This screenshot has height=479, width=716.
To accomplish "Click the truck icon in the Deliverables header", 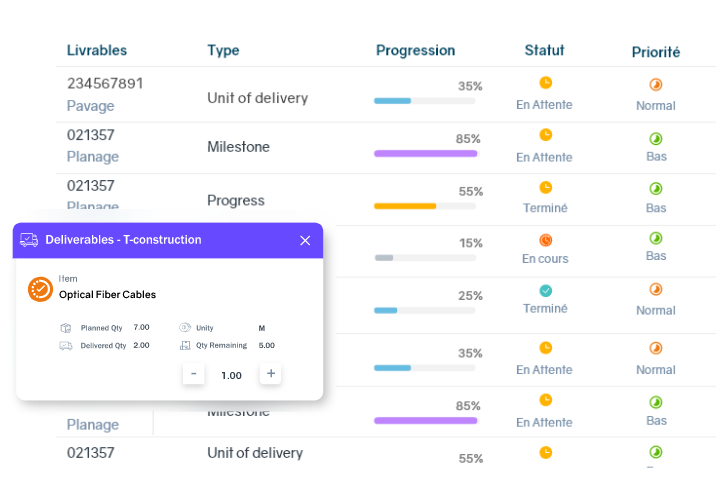I will pyautogui.click(x=29, y=240).
